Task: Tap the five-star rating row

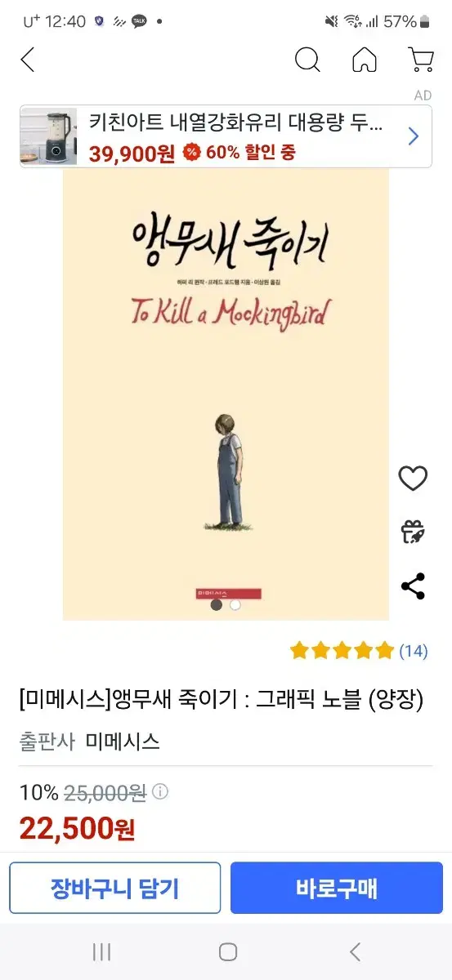Action: tap(342, 651)
